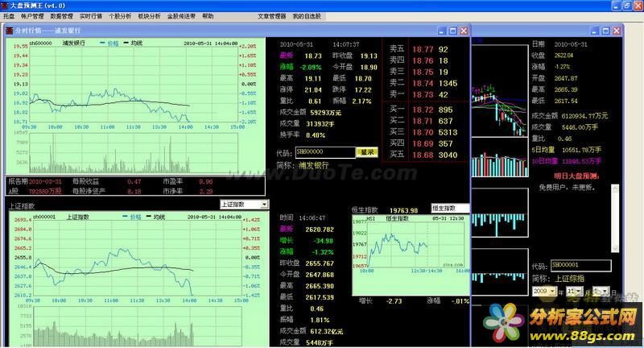Select the 卖二 18.74 order row
This screenshot has width=644, height=348.
tap(426, 84)
